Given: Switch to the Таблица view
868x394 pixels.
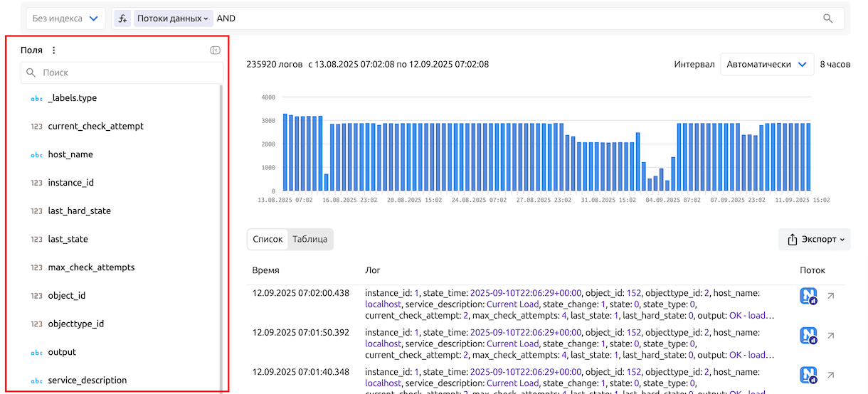Looking at the screenshot, I should pyautogui.click(x=310, y=239).
